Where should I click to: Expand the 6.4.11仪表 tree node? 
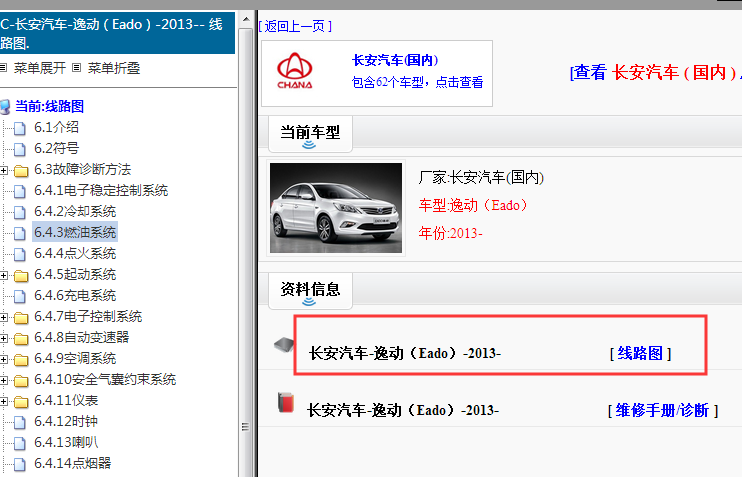click(3, 401)
